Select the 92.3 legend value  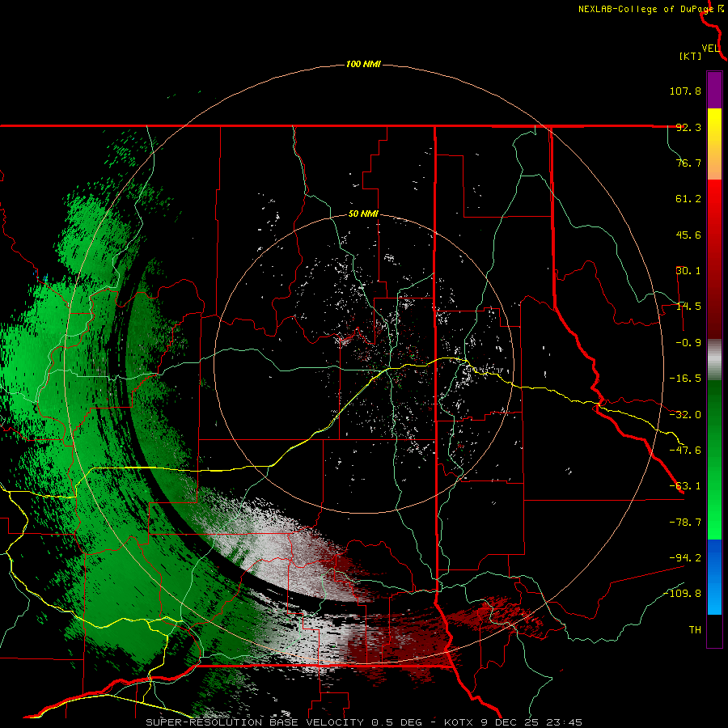688,127
